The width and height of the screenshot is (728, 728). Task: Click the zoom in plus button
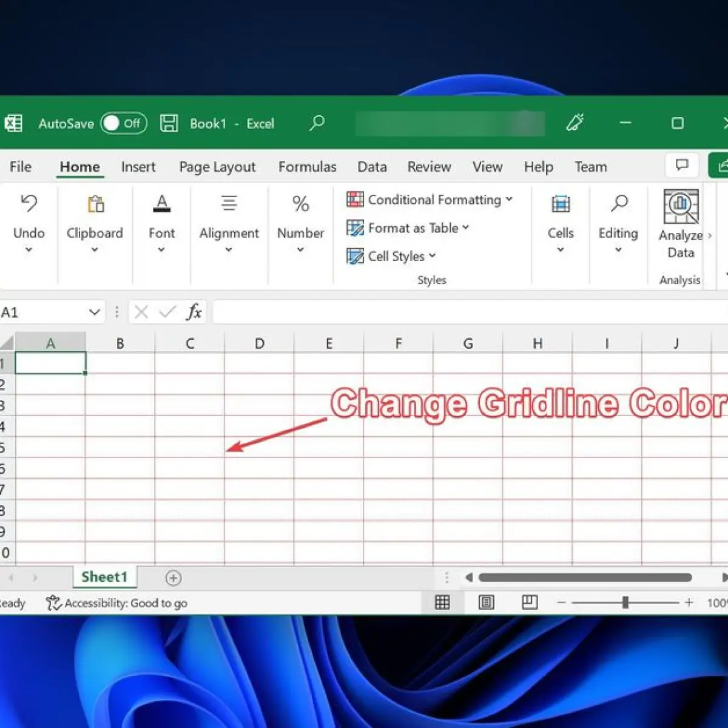tap(689, 602)
